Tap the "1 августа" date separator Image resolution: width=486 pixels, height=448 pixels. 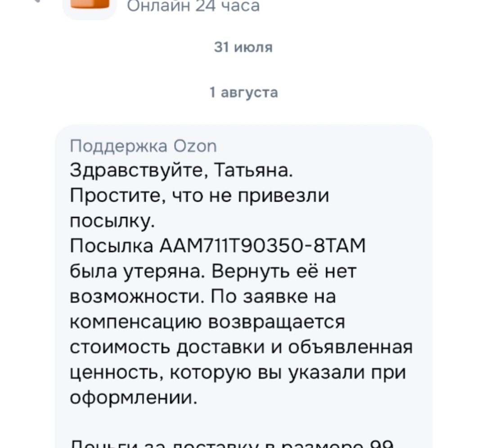(243, 93)
